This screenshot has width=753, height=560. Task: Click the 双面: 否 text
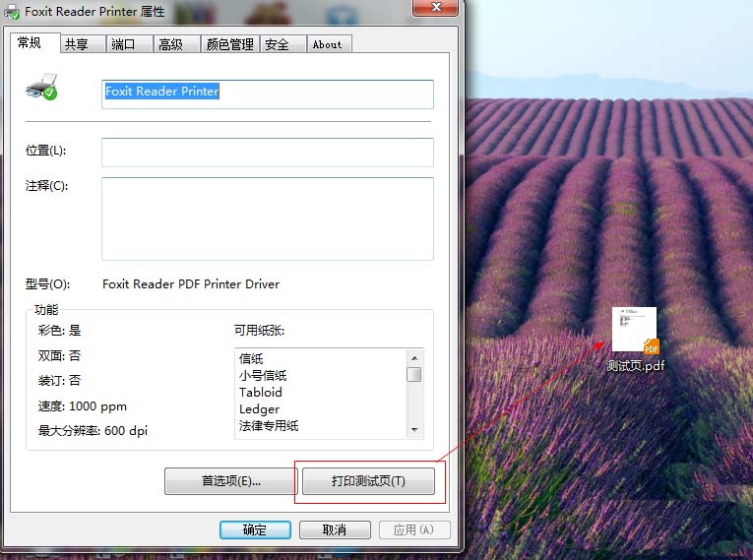coord(59,356)
